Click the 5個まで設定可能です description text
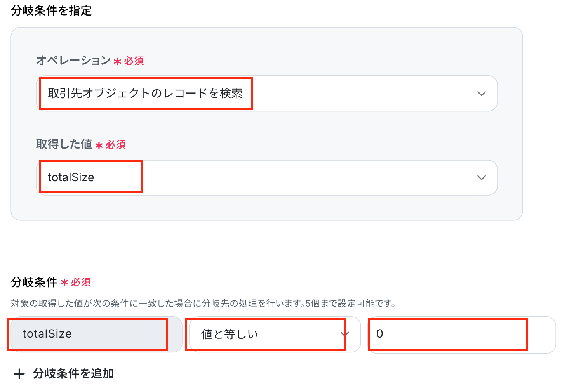 [x=350, y=303]
